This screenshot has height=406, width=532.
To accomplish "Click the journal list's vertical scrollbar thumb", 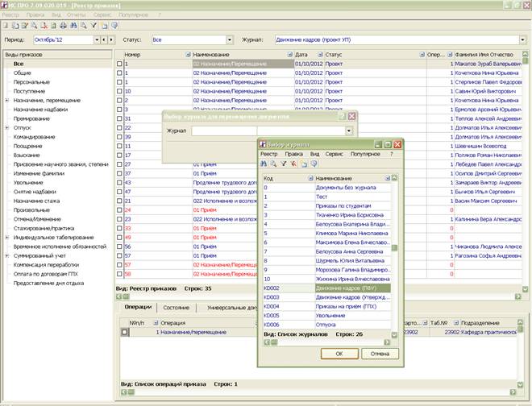I will [x=394, y=248].
